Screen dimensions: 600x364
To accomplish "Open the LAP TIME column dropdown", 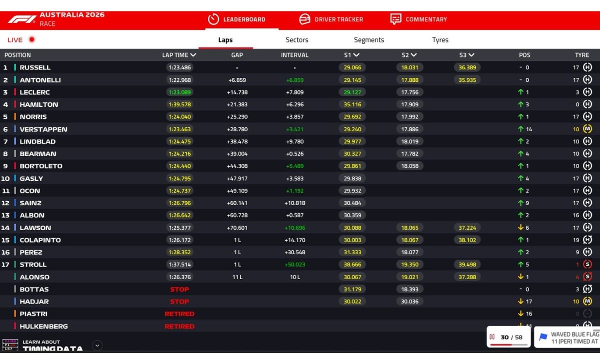I will 193,55.
